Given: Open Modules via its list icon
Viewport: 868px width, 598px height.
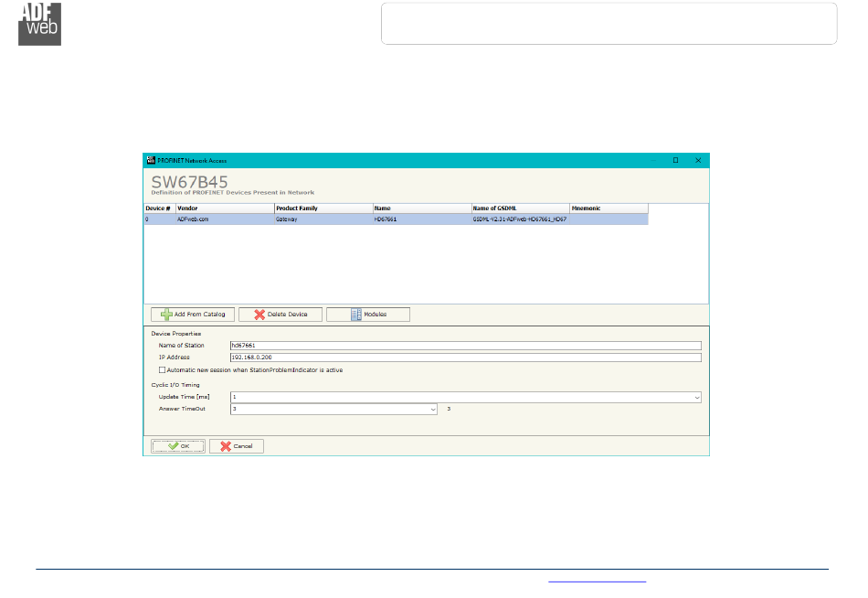Looking at the screenshot, I should pyautogui.click(x=355, y=315).
